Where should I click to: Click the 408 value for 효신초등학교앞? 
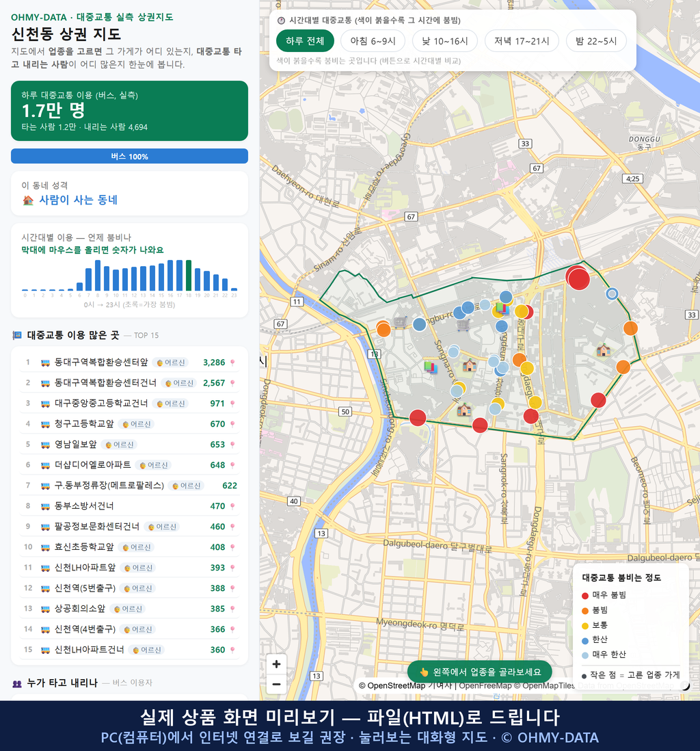click(217, 547)
